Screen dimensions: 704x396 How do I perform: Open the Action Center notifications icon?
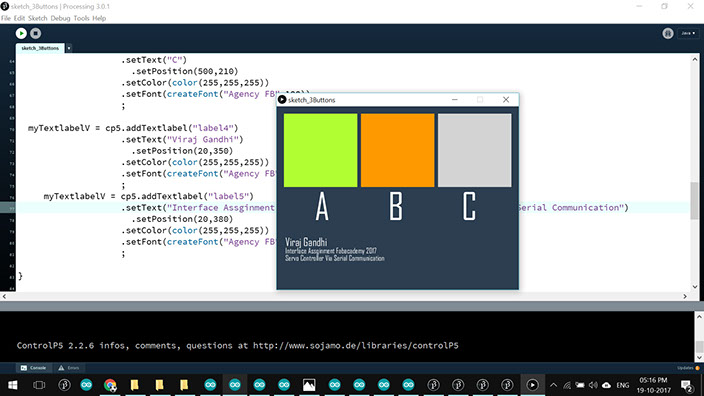[686, 385]
